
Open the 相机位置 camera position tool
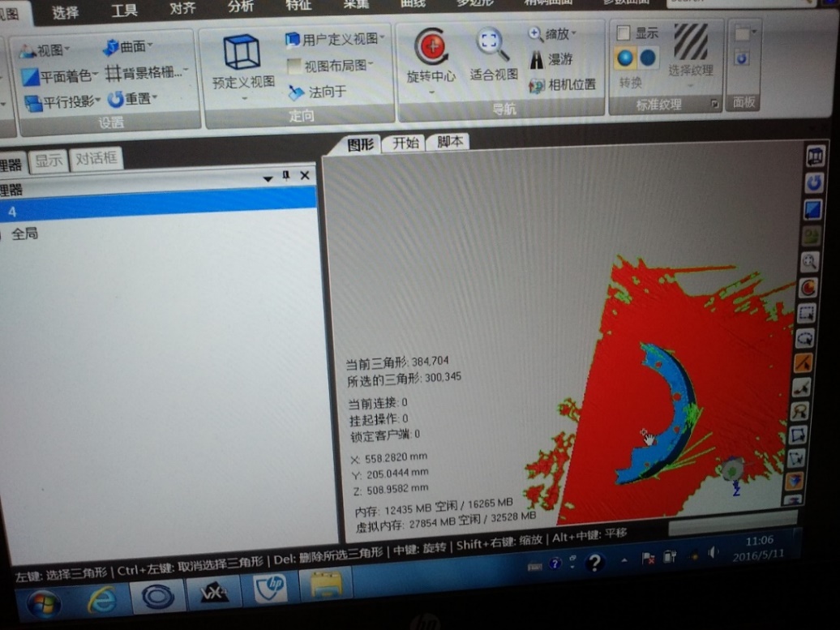tap(562, 84)
